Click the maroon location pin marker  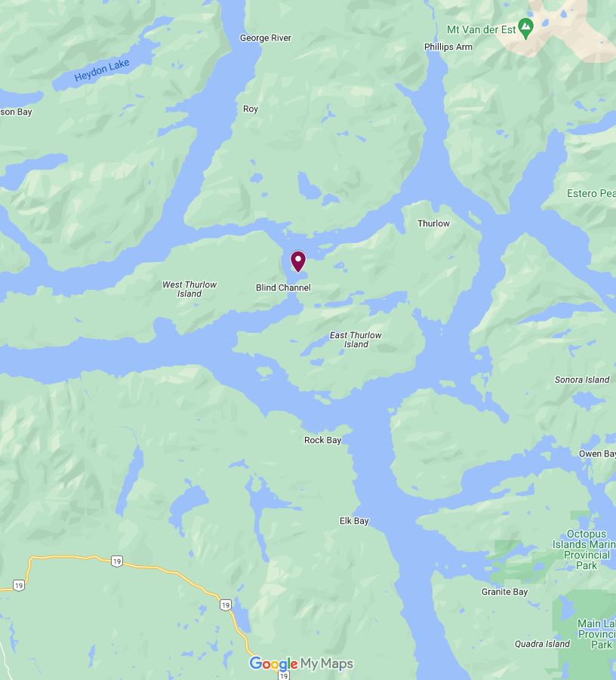pos(298,261)
